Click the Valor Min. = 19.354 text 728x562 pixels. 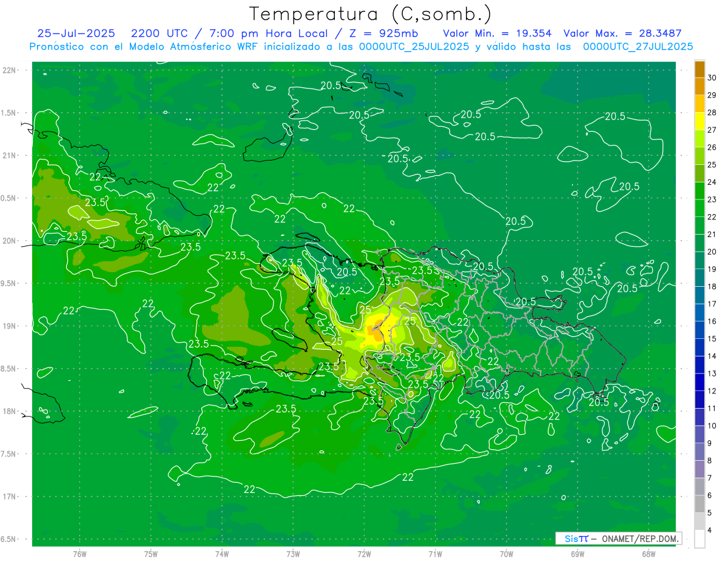(x=497, y=33)
